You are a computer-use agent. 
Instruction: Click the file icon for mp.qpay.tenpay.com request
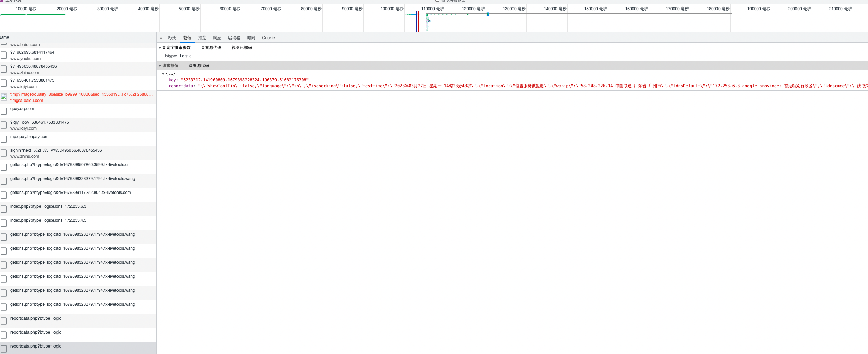[x=4, y=139]
